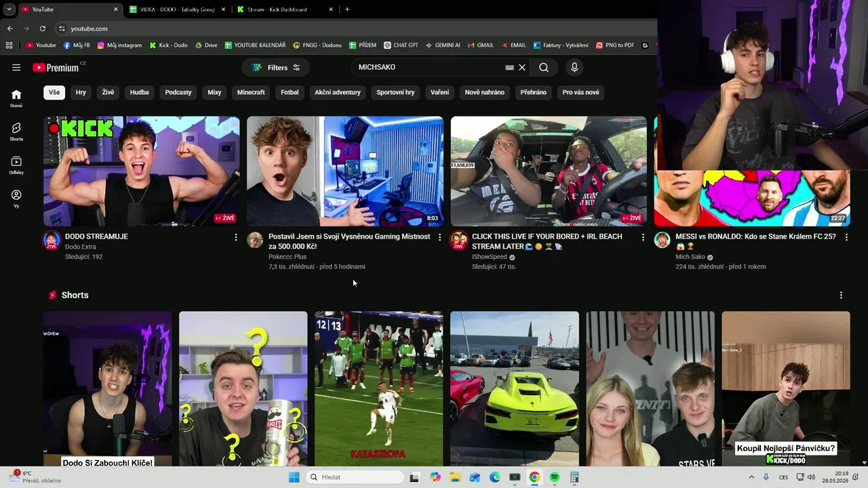The image size is (868, 488).
Task: Open Koupil Nejlepší Pánvičku short
Action: (x=786, y=388)
